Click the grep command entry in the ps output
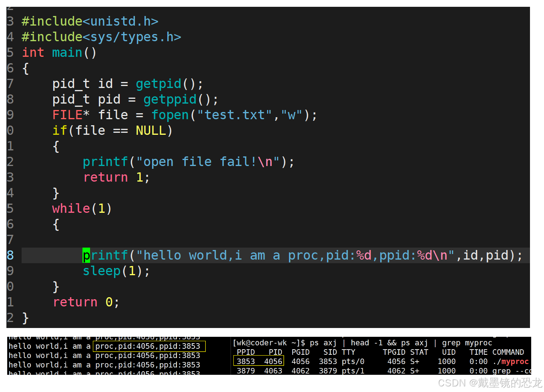 [512, 371]
